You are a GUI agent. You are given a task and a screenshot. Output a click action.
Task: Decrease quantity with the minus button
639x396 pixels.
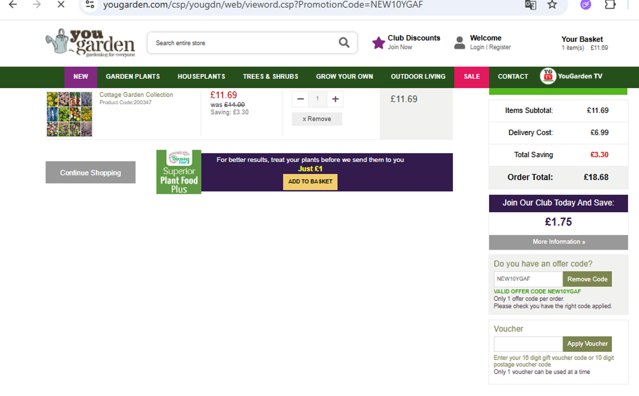[300, 99]
